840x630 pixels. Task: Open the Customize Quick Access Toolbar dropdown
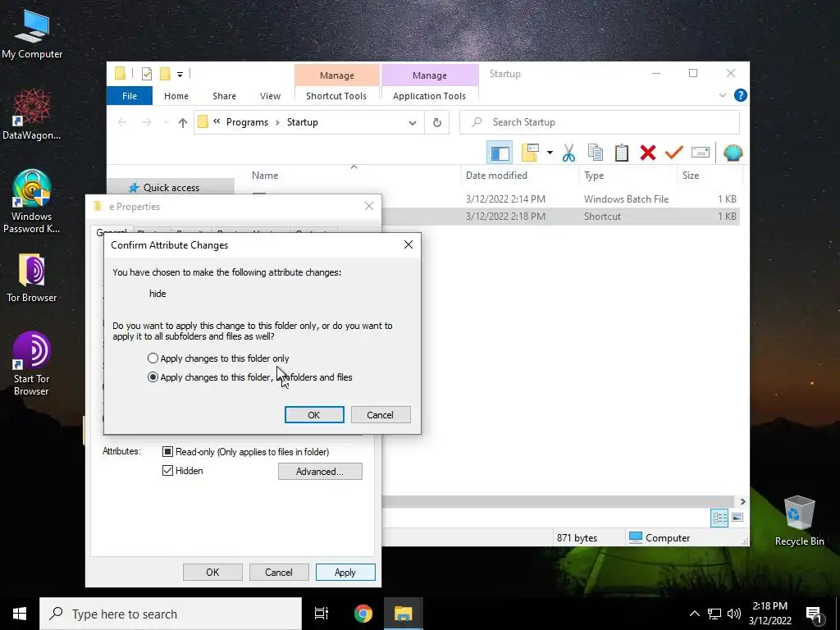pos(180,75)
